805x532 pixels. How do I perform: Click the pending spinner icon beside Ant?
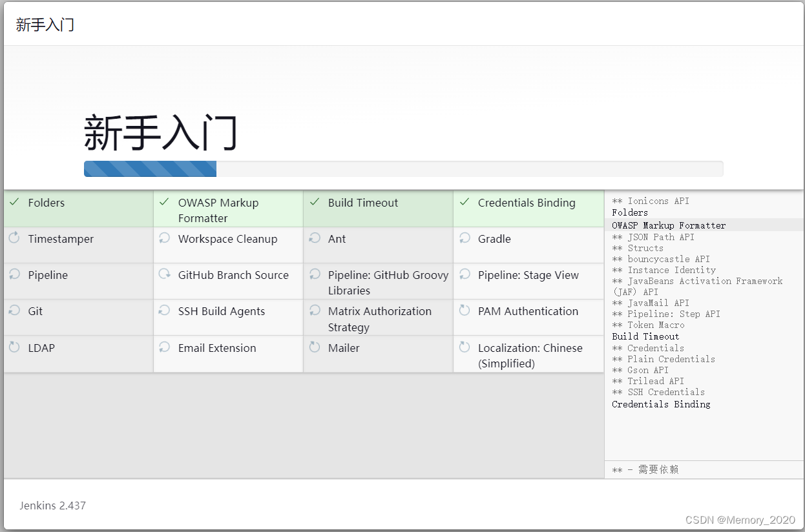click(x=314, y=238)
